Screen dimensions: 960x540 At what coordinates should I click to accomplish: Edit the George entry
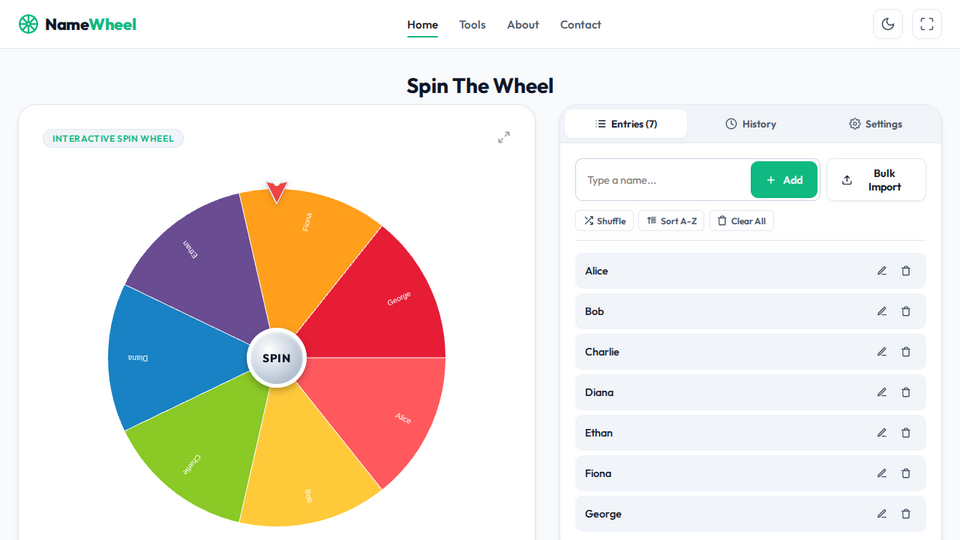tap(882, 514)
